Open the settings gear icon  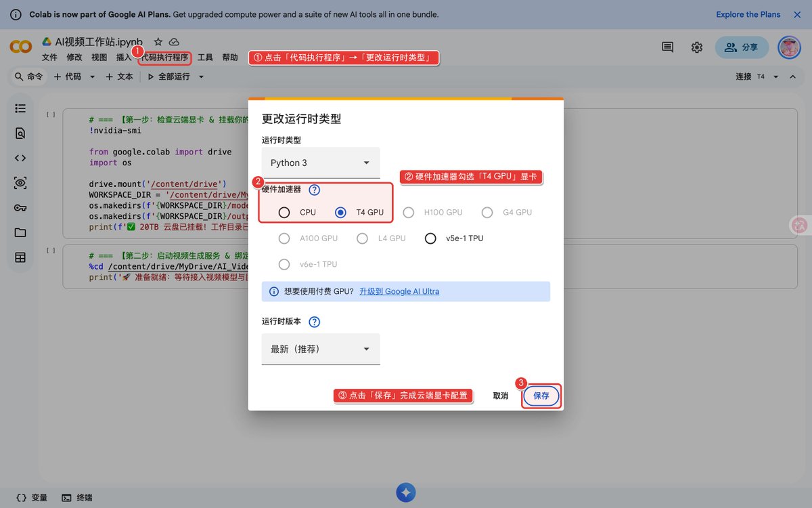click(x=697, y=47)
